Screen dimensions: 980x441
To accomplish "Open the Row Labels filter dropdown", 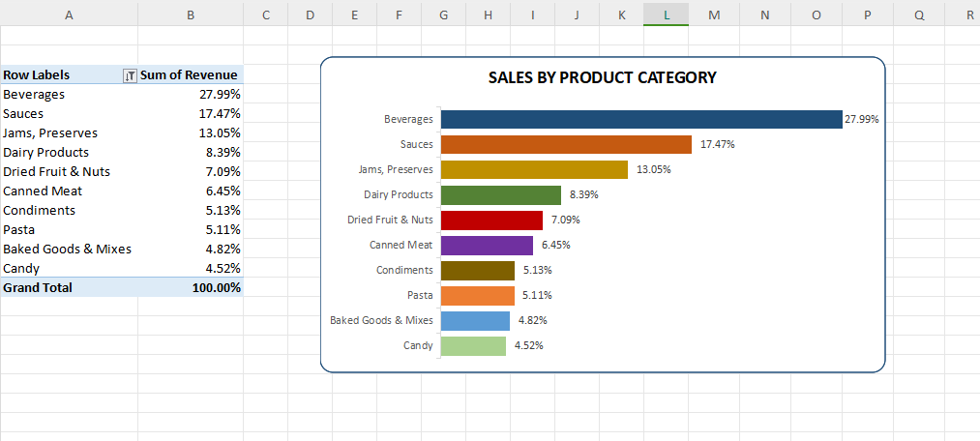I will (x=130, y=75).
